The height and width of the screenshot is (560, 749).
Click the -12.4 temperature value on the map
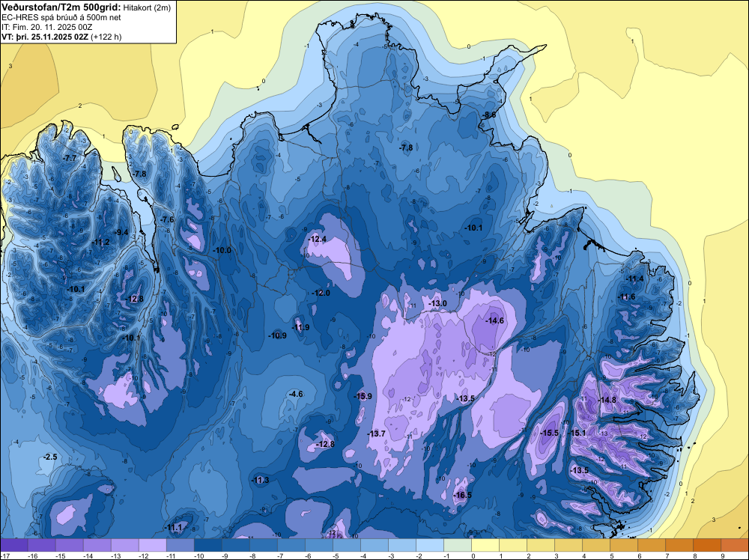point(317,239)
